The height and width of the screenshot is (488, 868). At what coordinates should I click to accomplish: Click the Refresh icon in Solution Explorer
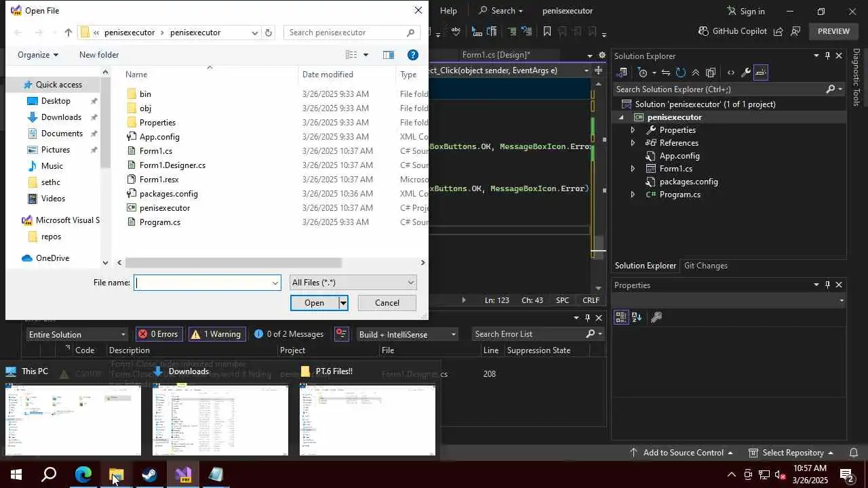(680, 73)
